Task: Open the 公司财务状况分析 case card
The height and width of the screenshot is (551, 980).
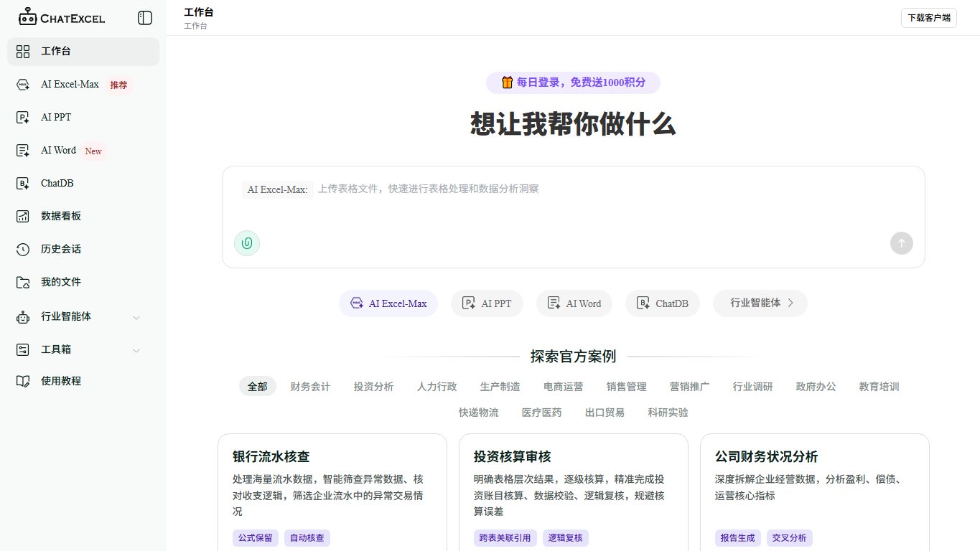Action: click(x=815, y=492)
